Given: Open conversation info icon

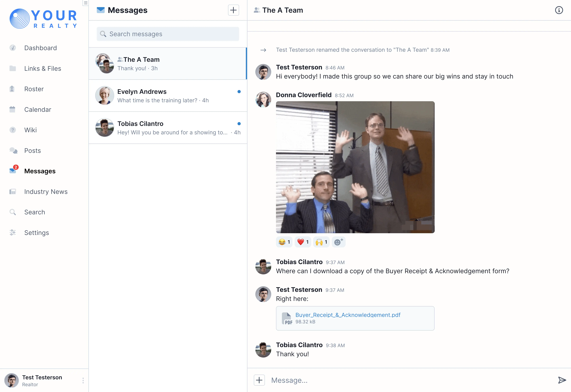Looking at the screenshot, I should coord(559,10).
